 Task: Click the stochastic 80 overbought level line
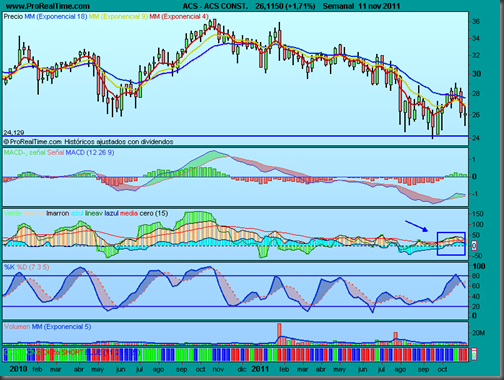235,276
